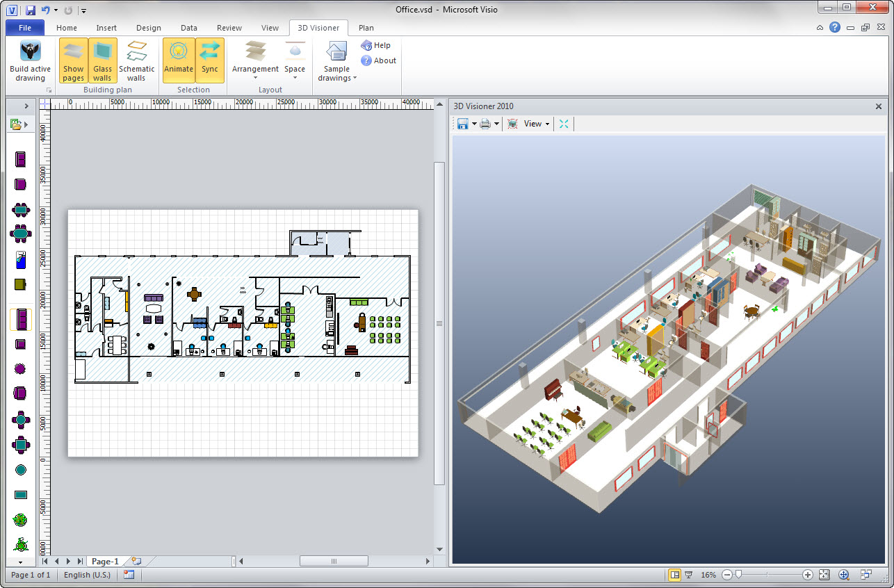Image resolution: width=894 pixels, height=588 pixels.
Task: Open Help in the 3D Visioner ribbon
Action: 375,45
